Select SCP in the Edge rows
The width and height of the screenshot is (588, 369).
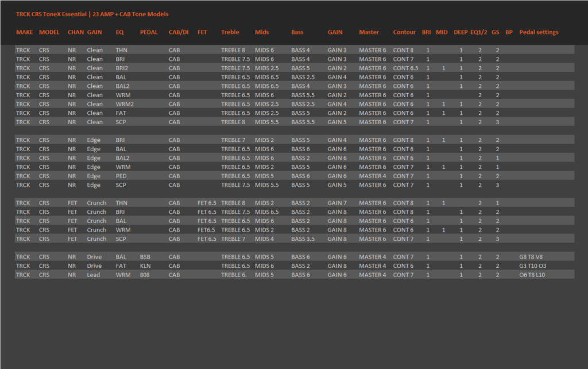point(121,185)
